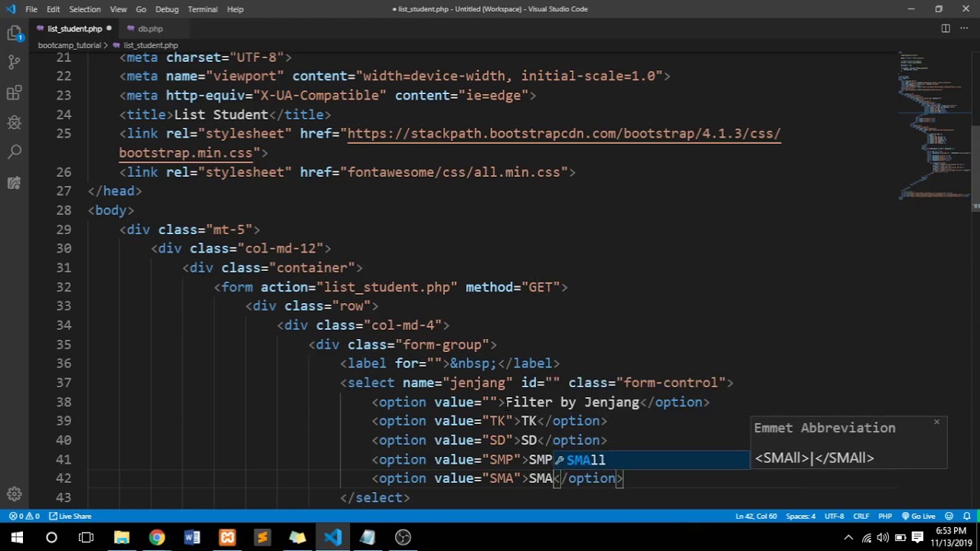Open the volume control in system tray

tap(884, 537)
